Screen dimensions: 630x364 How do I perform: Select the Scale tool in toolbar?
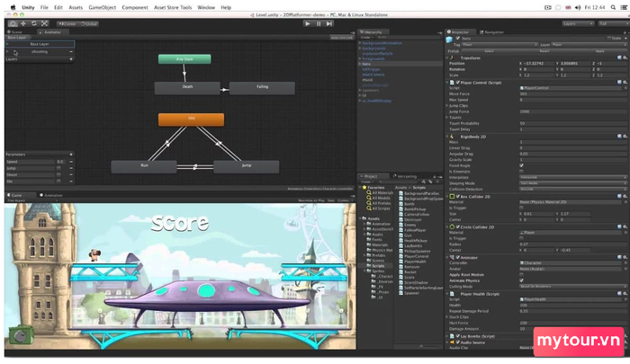(x=44, y=23)
